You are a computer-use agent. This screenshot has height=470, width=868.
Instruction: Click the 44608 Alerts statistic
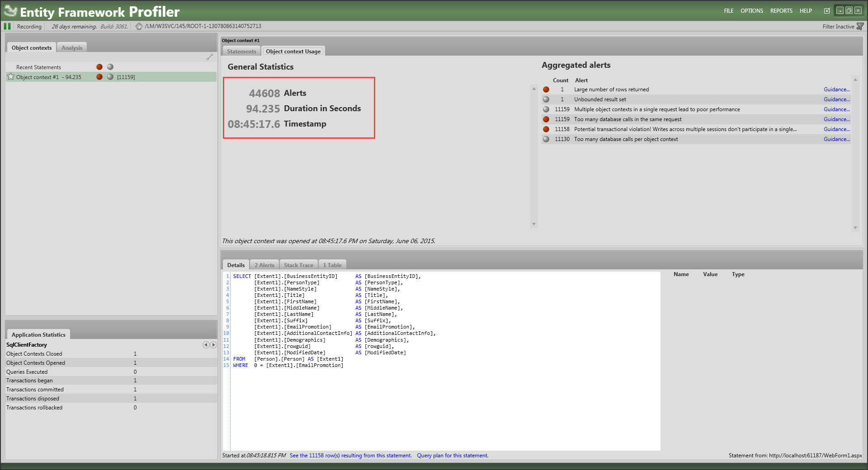(278, 93)
